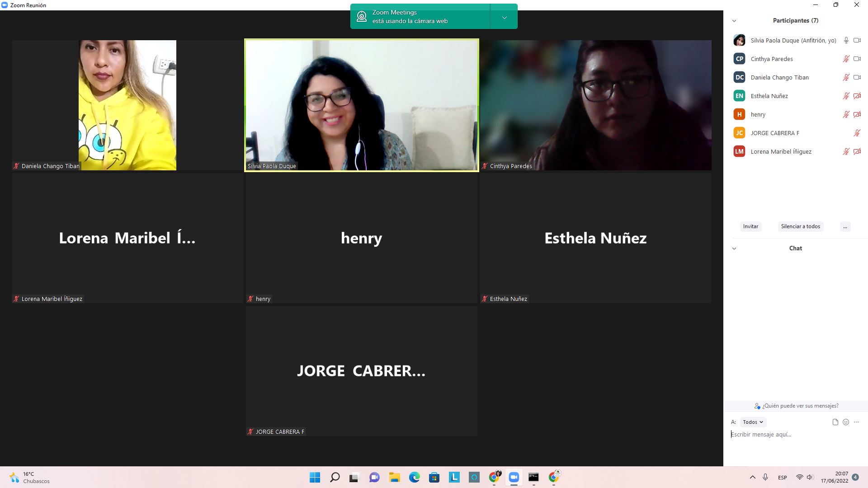Open emoji picker in chat
868x488 pixels.
(846, 422)
